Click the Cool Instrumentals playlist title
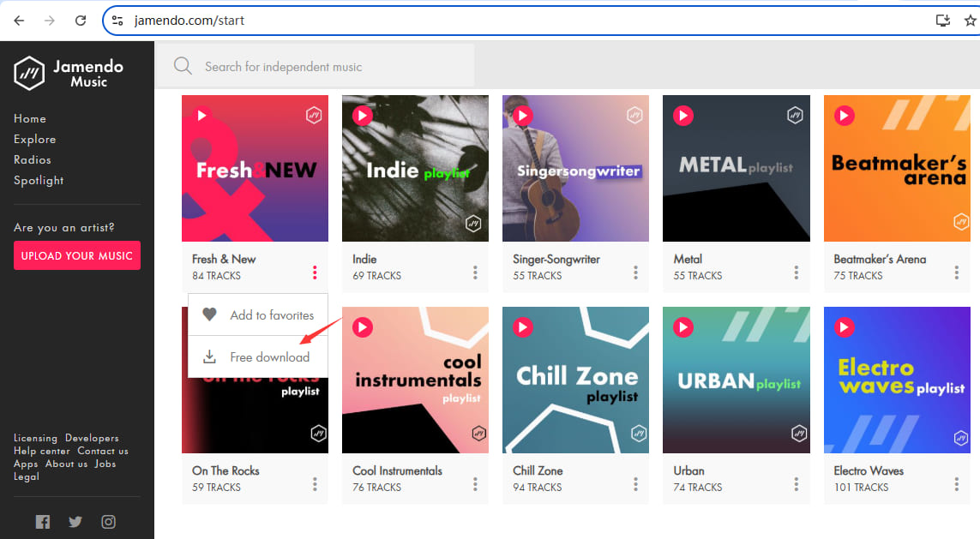The height and width of the screenshot is (539, 980). tap(398, 471)
